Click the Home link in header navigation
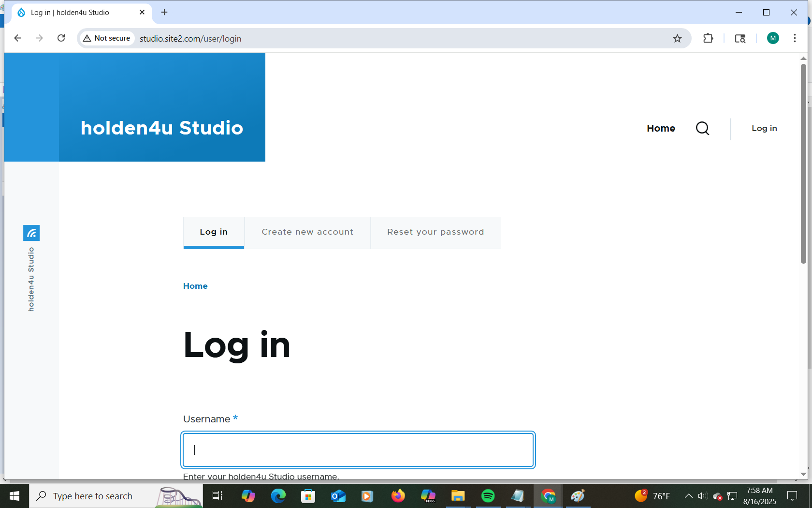This screenshot has width=812, height=508. (x=661, y=128)
